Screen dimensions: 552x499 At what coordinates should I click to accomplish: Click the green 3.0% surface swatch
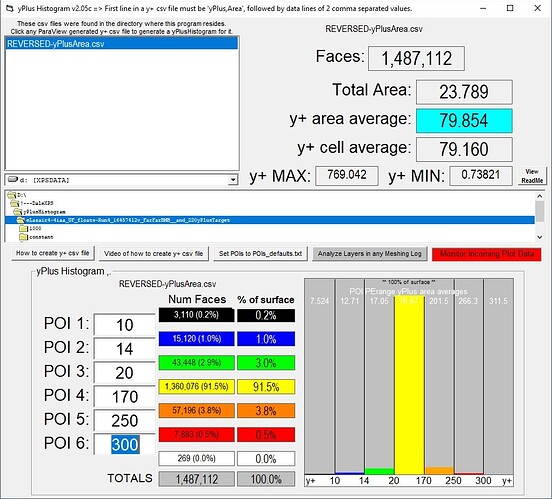pos(266,363)
